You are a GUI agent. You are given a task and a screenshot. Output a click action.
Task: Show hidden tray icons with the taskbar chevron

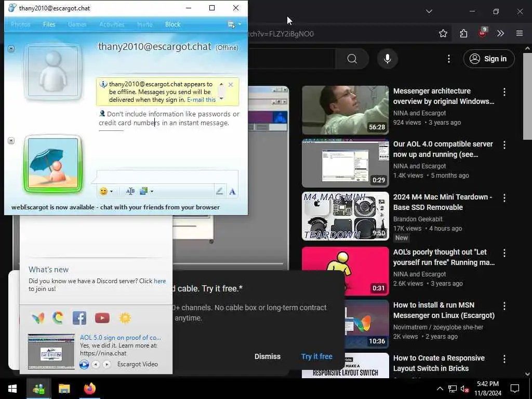(x=440, y=389)
